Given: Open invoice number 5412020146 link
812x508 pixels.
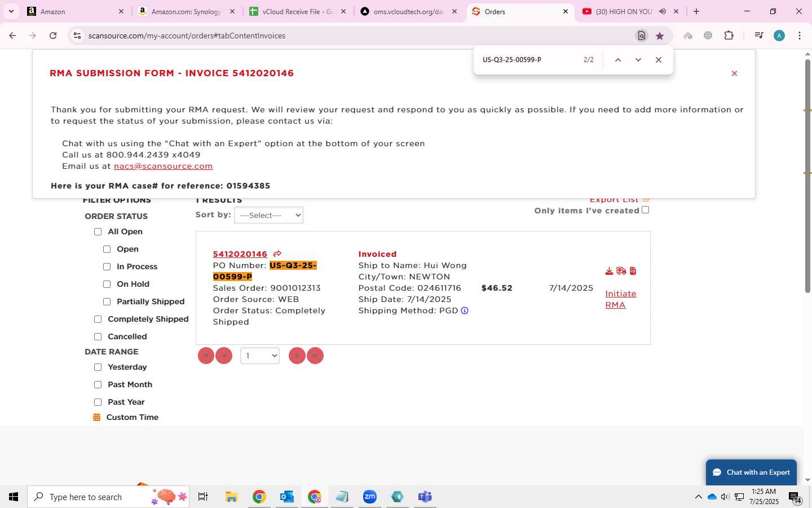Looking at the screenshot, I should pyautogui.click(x=240, y=254).
